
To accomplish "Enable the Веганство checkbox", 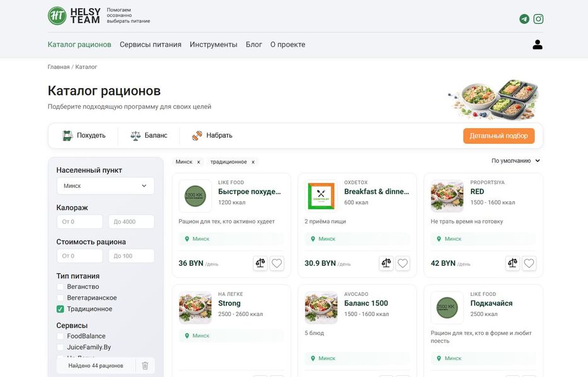I will click(x=60, y=287).
